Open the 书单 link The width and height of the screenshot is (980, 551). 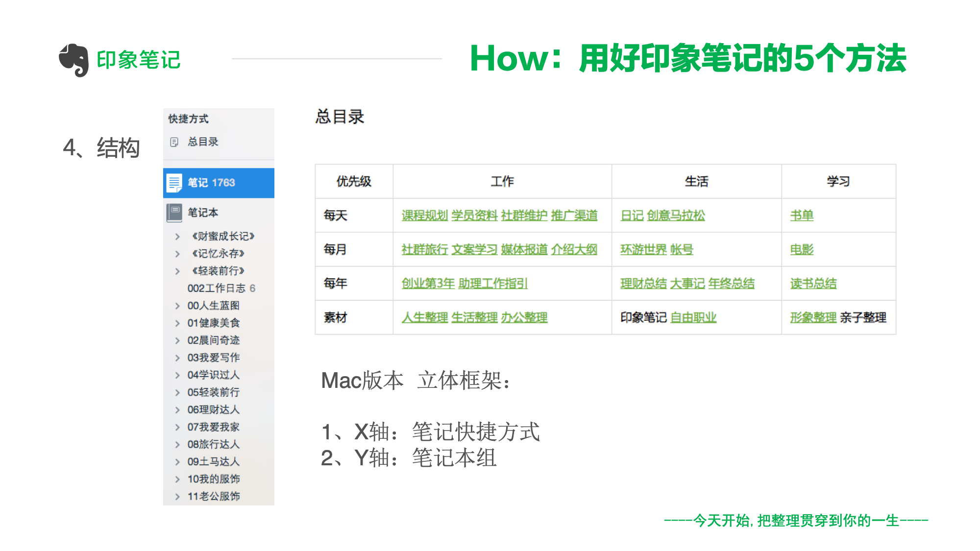point(802,216)
